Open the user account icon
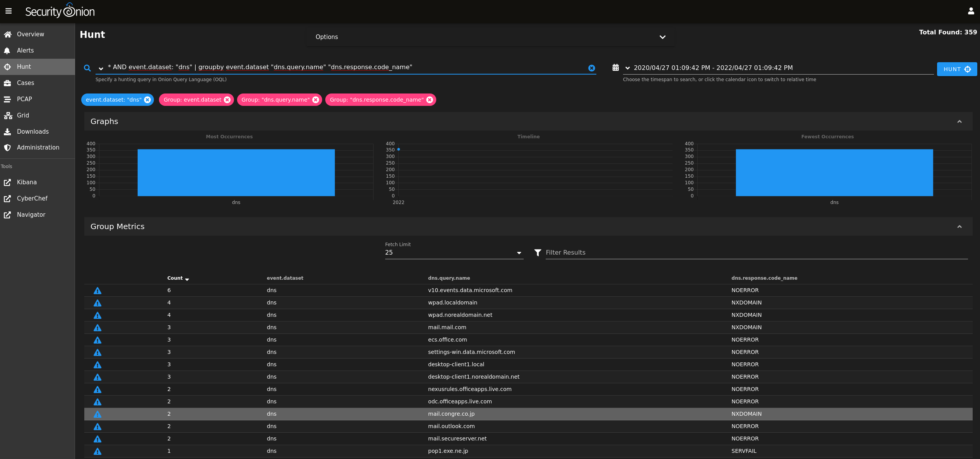 pyautogui.click(x=971, y=11)
